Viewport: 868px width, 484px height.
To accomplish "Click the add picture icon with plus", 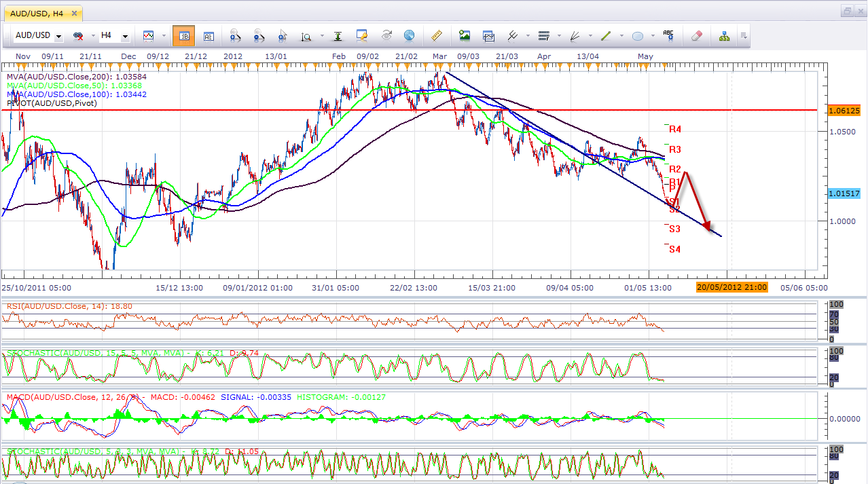I will [465, 35].
